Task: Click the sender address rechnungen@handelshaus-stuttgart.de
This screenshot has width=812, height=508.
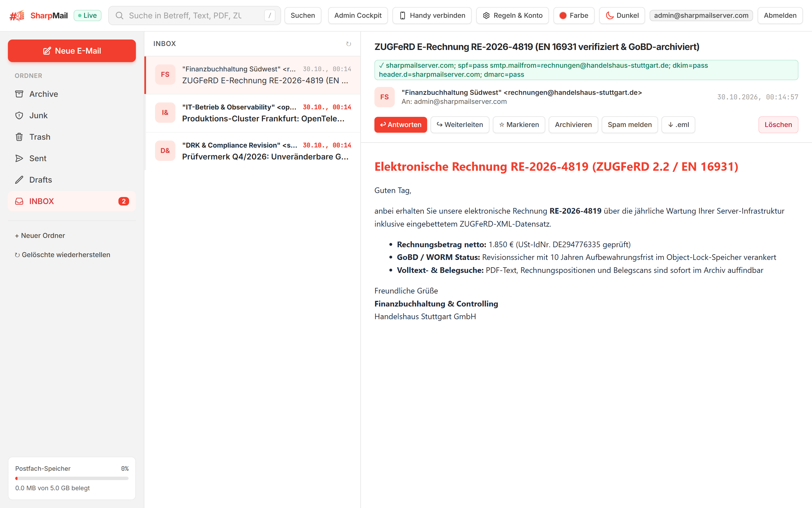Action: pyautogui.click(x=573, y=92)
